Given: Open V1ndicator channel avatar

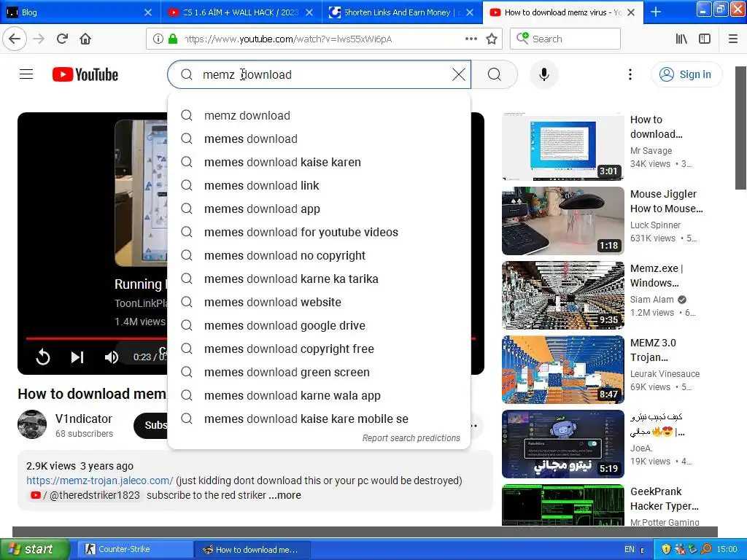Looking at the screenshot, I should coord(32,424).
